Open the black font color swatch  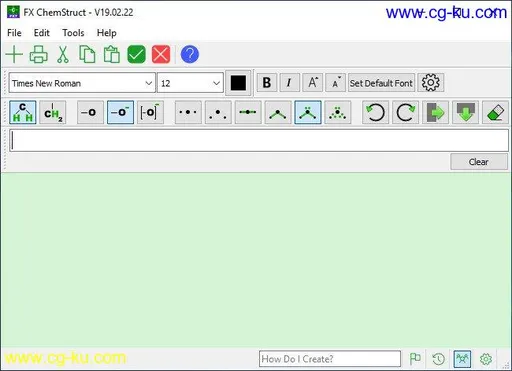pyautogui.click(x=238, y=83)
